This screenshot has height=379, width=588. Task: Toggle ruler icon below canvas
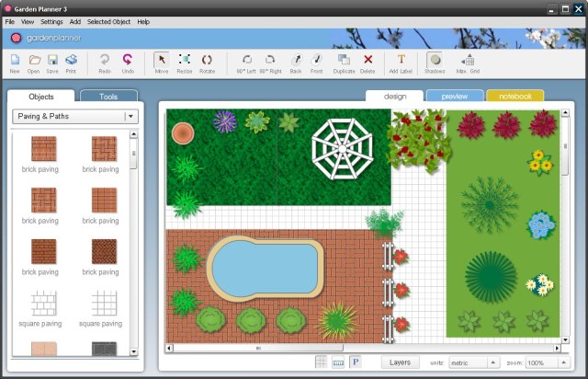(338, 362)
